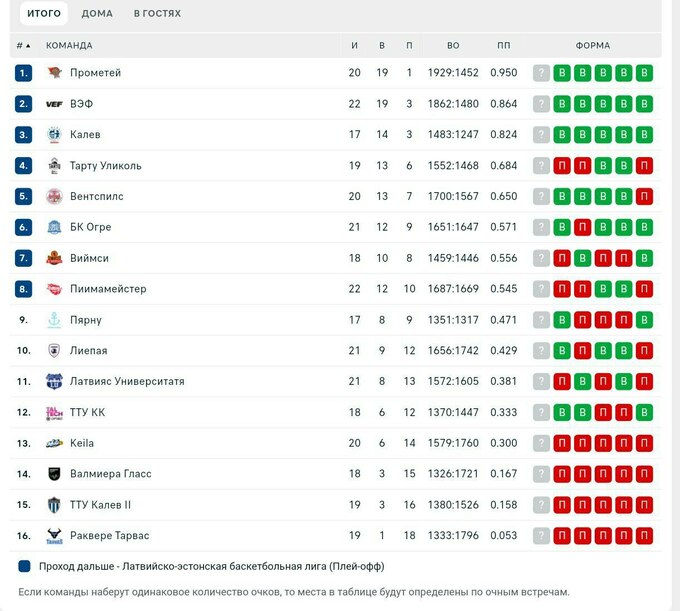Screen dimensions: 680x611
Task: Sort table by the ВО column header
Action: click(x=453, y=46)
